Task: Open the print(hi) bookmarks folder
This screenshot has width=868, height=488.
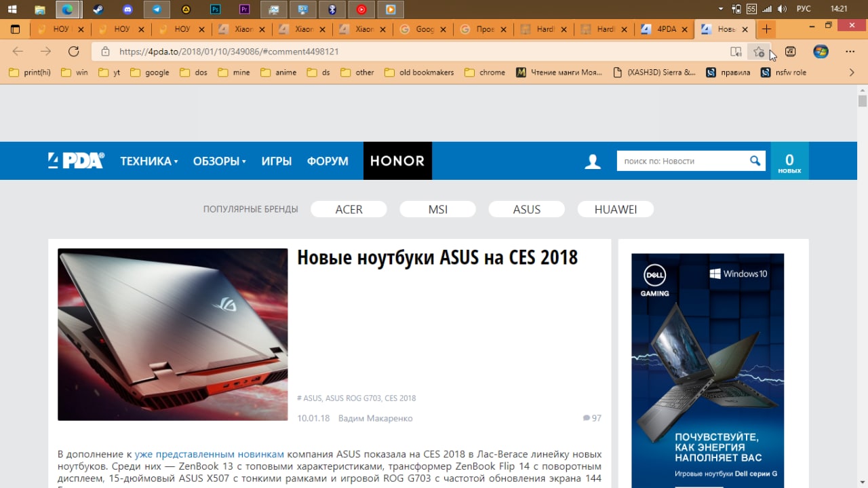Action: tap(31, 73)
